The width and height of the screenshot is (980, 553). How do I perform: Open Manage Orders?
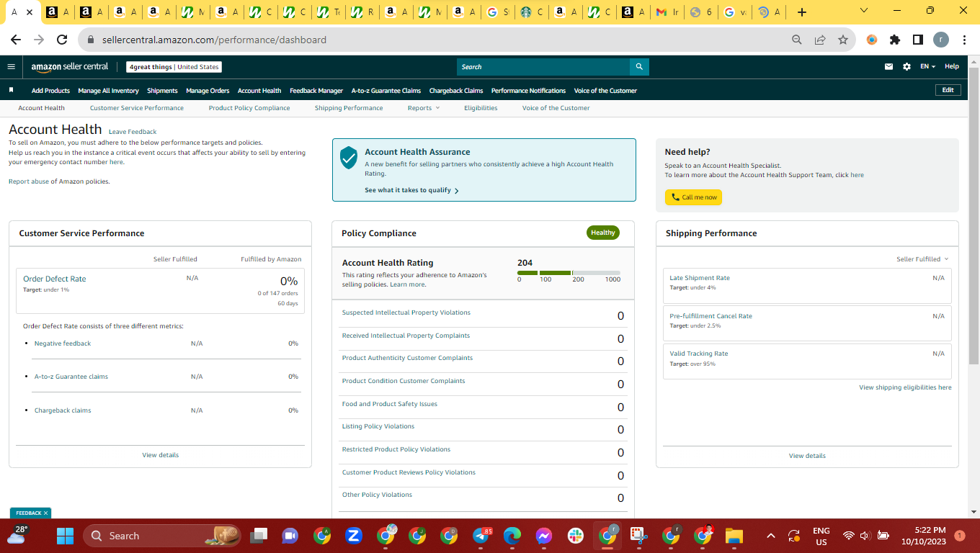click(x=208, y=91)
